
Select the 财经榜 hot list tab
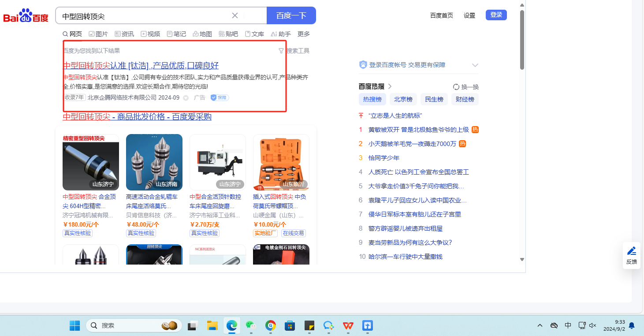tap(465, 99)
